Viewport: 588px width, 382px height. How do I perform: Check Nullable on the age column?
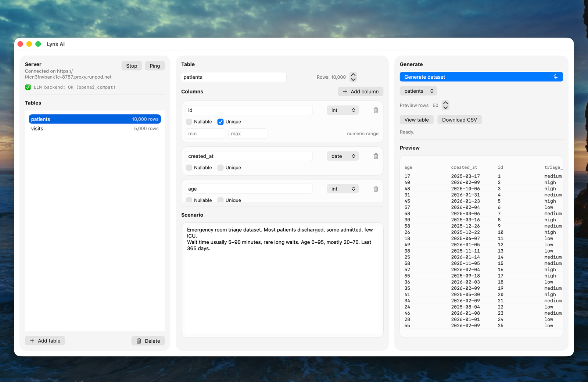[189, 200]
